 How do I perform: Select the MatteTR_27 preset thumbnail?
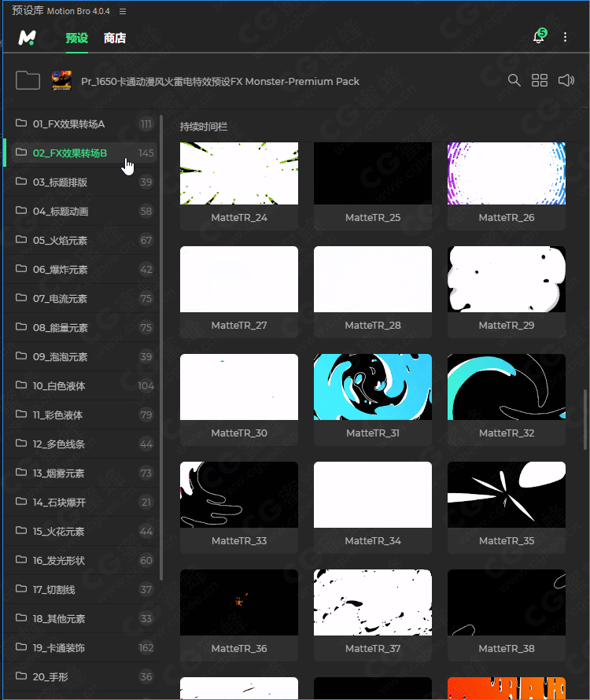pos(239,279)
